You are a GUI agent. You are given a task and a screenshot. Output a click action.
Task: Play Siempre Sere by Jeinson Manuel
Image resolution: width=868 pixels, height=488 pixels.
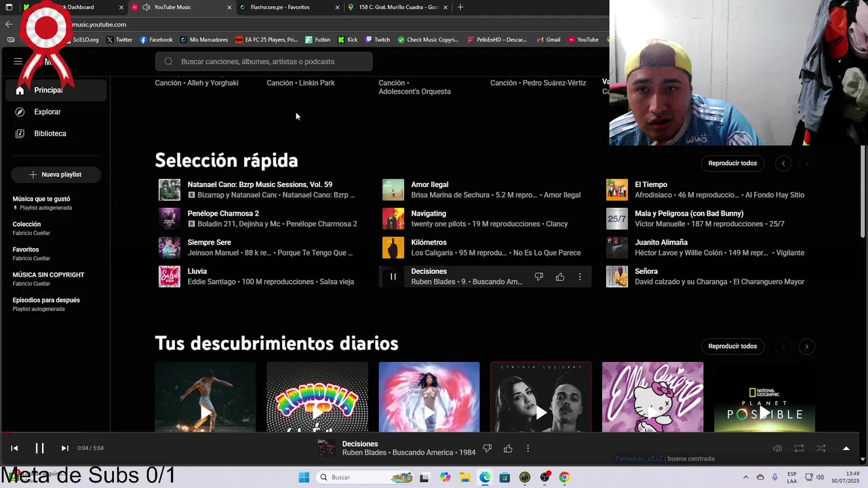pos(170,247)
